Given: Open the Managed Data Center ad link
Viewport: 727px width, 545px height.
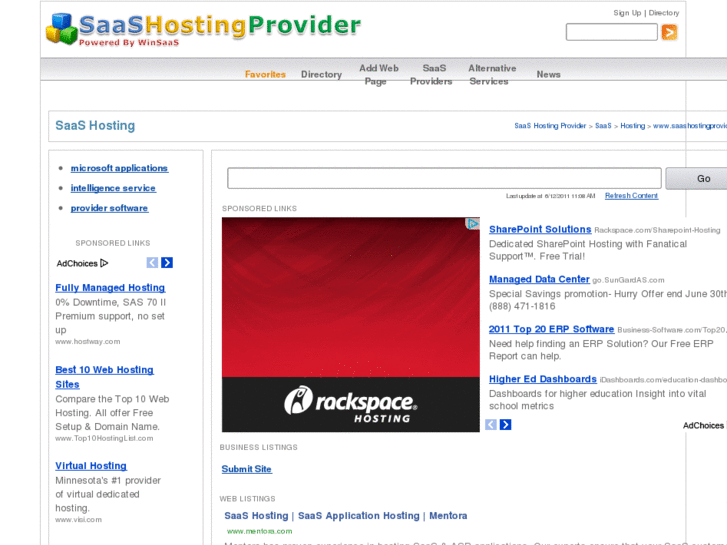Looking at the screenshot, I should pos(539,279).
